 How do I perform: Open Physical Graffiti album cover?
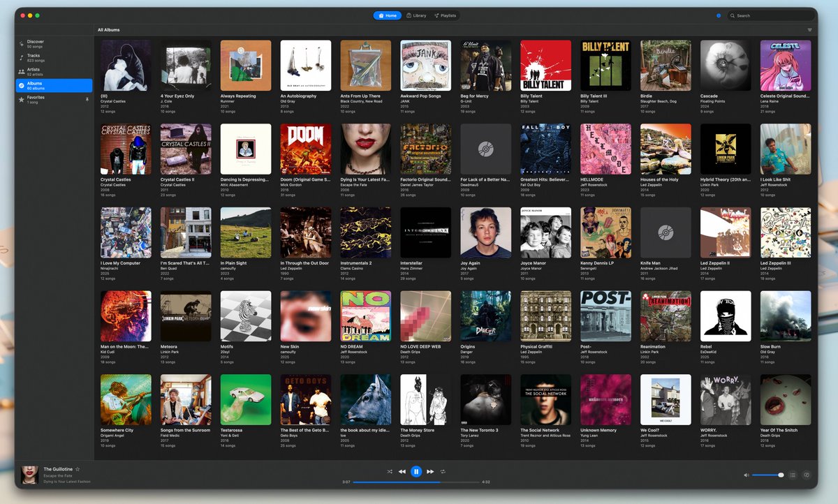pos(546,316)
